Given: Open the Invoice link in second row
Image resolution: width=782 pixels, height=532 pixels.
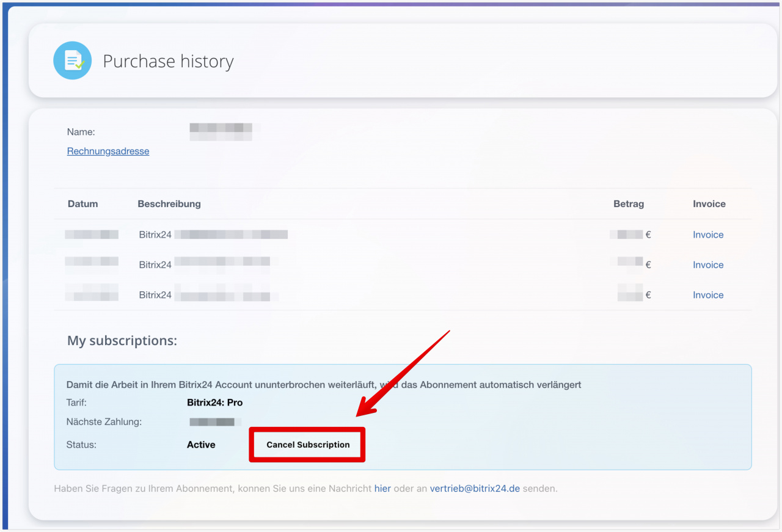Looking at the screenshot, I should coord(708,265).
